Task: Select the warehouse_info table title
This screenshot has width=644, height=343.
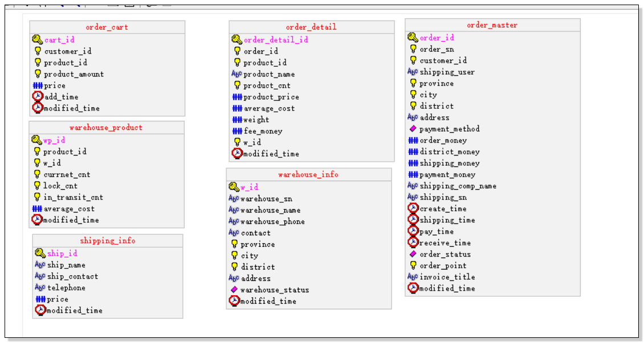Action: coord(308,174)
